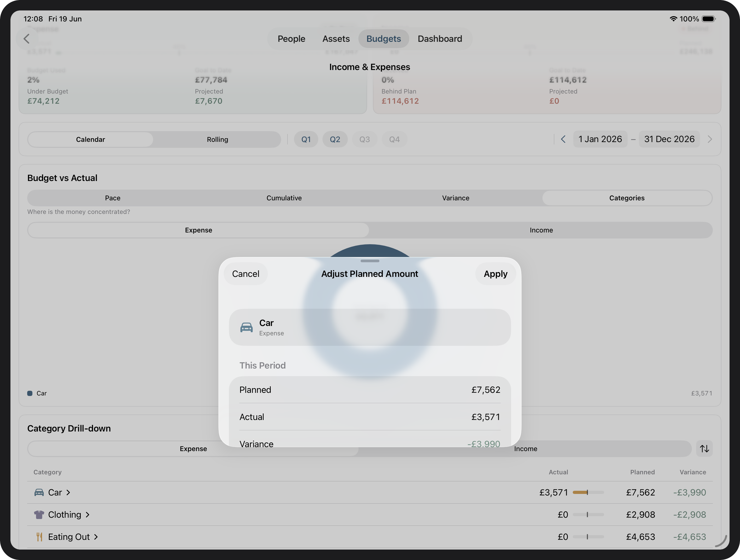Screen dimensions: 740x560
Task: Sort by the Variance column header
Action: [693, 472]
